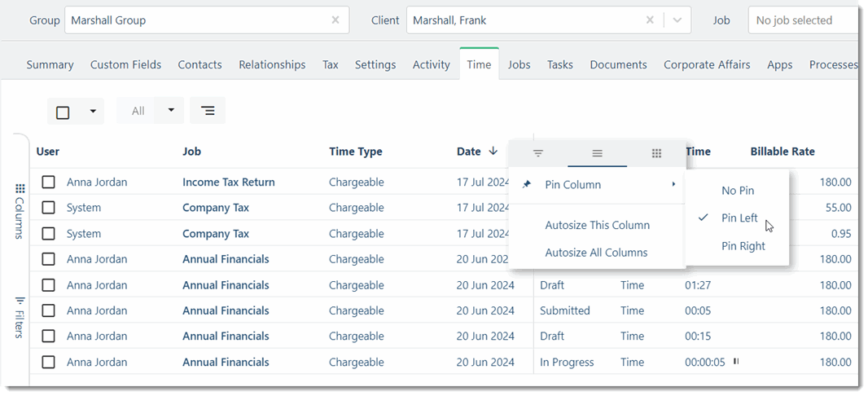Image resolution: width=868 pixels, height=396 pixels.
Task: Open the Income Tax Return job link
Action: tap(229, 183)
